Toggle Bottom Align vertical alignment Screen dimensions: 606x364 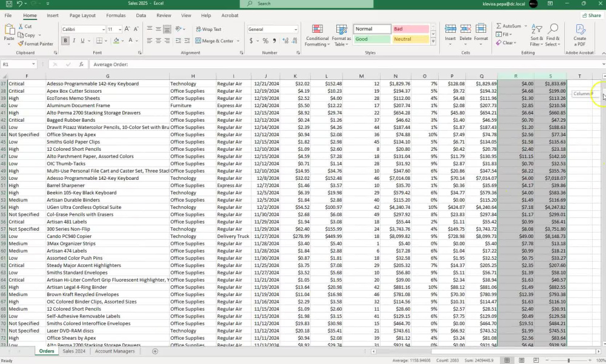coord(167,29)
